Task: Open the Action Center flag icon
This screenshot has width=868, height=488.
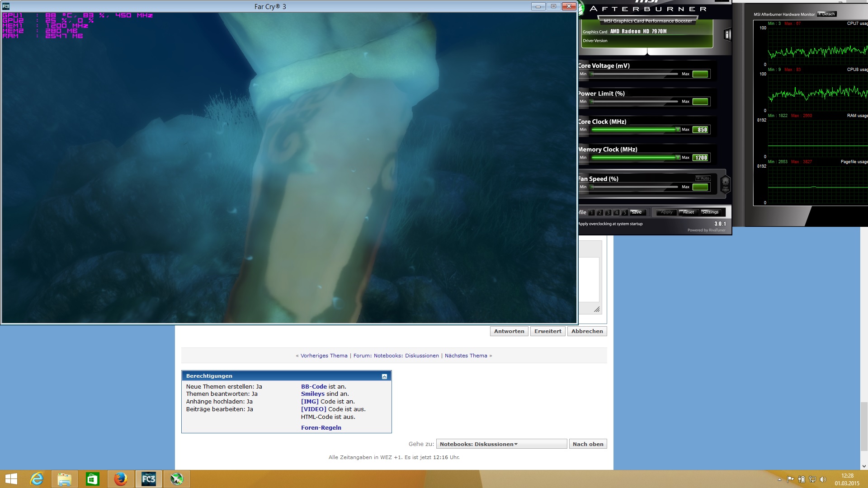Action: [790, 479]
